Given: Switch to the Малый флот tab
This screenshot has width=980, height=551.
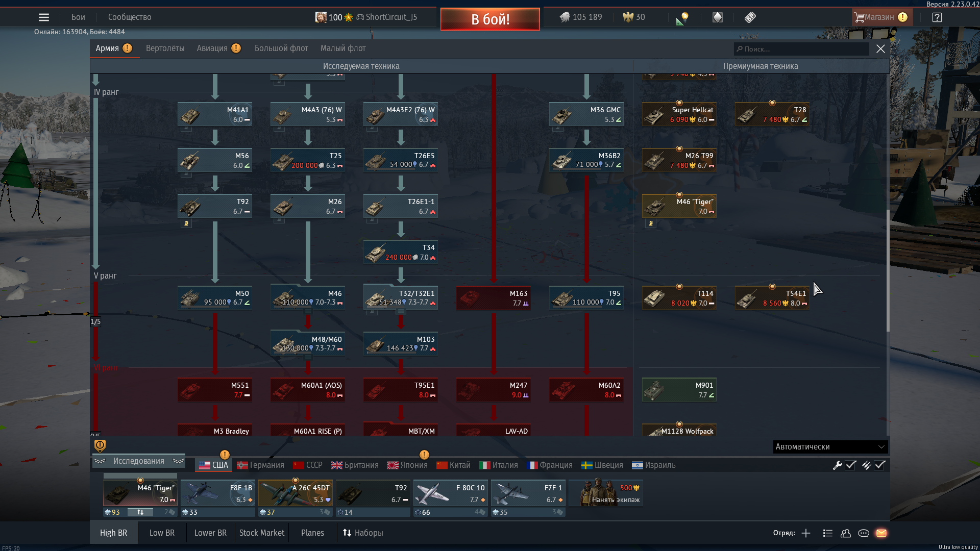Looking at the screenshot, I should (343, 48).
